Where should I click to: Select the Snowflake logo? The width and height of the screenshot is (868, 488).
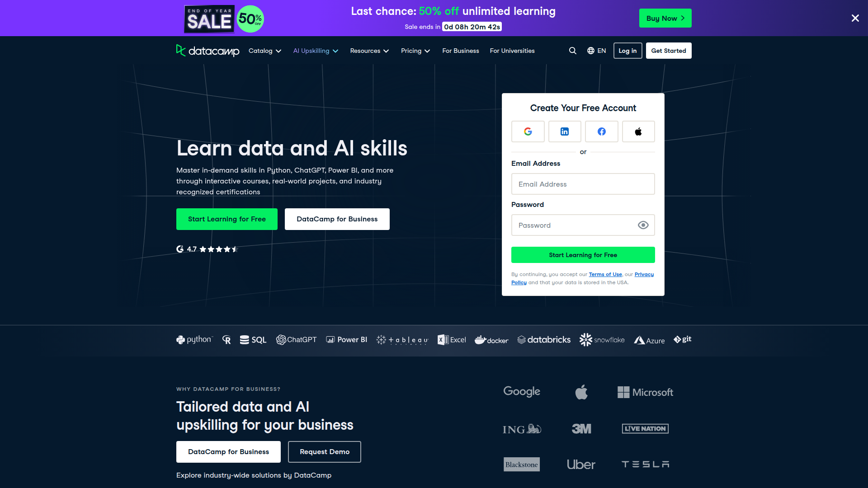602,339
